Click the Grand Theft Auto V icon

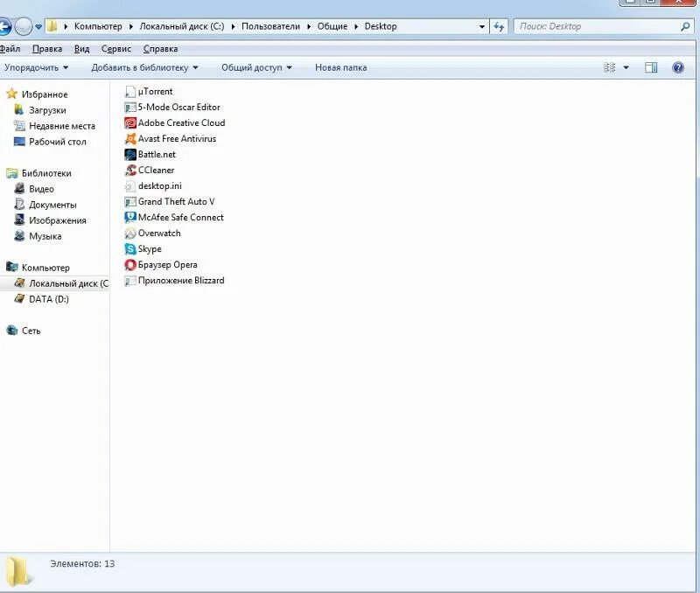pos(129,202)
